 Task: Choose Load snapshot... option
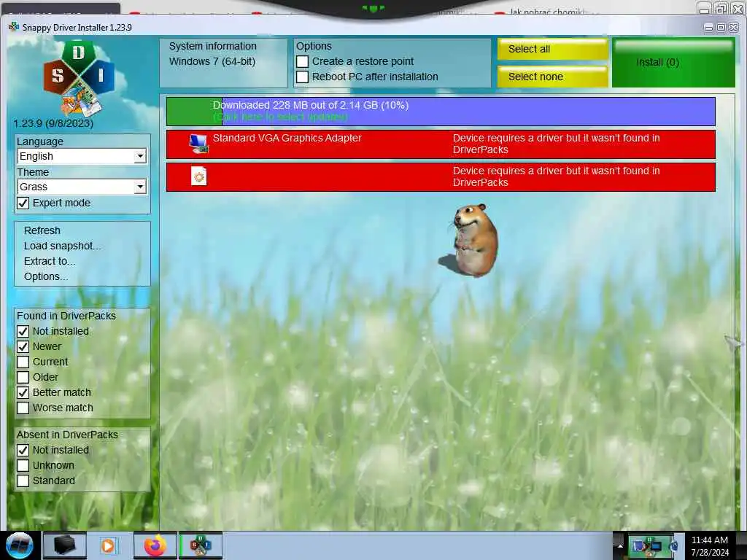pyautogui.click(x=63, y=246)
